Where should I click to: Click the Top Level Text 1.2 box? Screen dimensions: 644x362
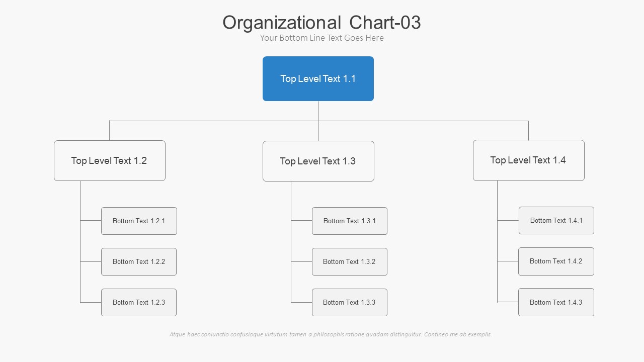pos(109,160)
